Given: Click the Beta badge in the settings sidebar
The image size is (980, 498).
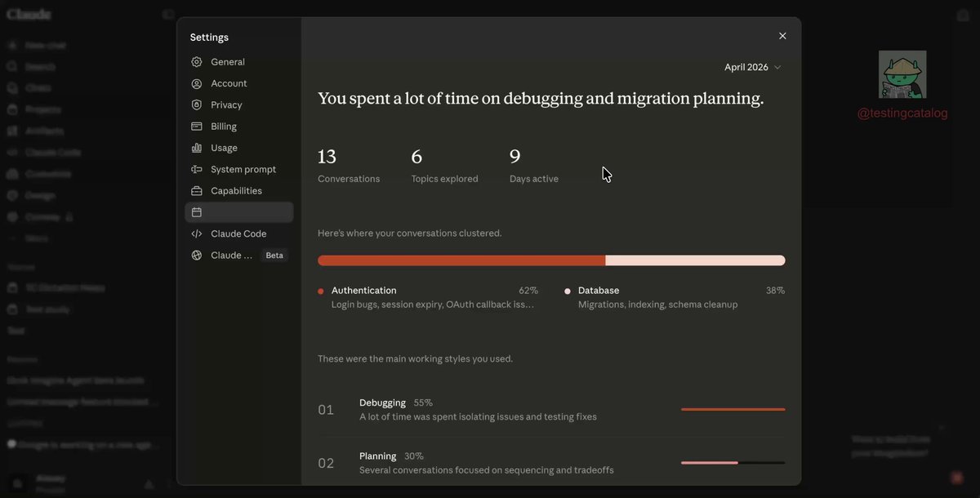Looking at the screenshot, I should [x=274, y=256].
